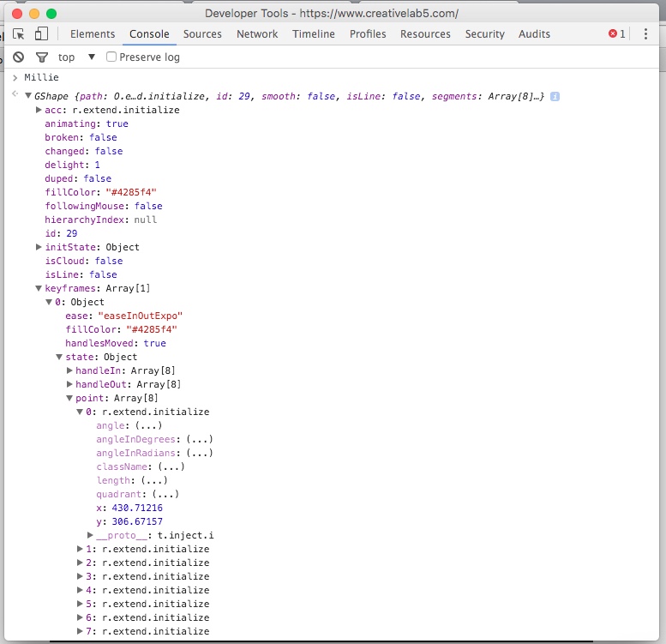666x644 pixels.
Task: Evaluate the quadrant (...) getter
Action: pyautogui.click(x=165, y=494)
